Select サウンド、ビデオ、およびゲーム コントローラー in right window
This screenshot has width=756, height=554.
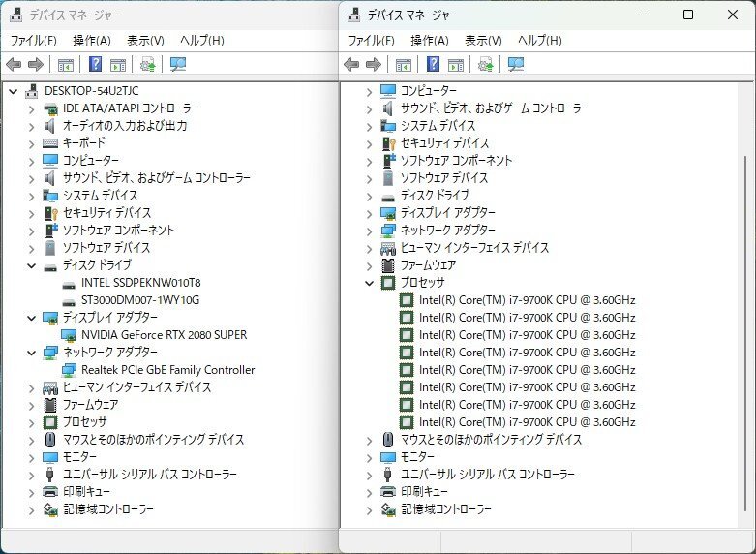(495, 108)
